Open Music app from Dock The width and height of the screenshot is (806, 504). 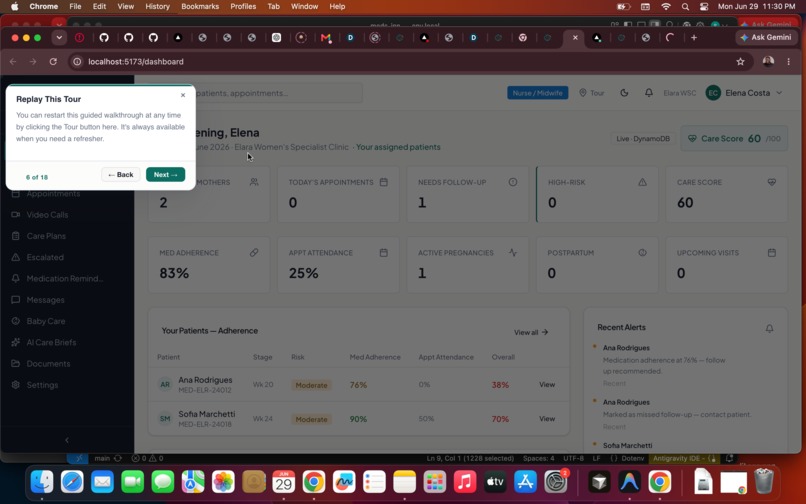point(465,482)
